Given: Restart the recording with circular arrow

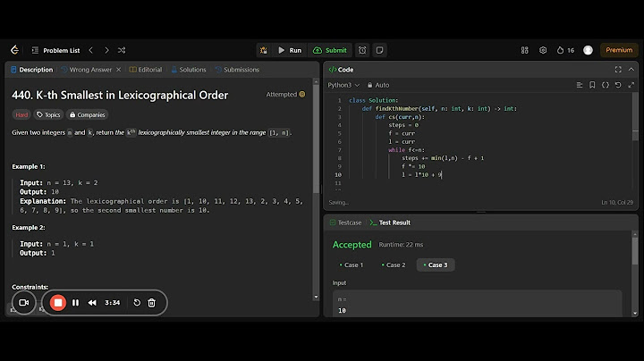Looking at the screenshot, I should point(137,303).
